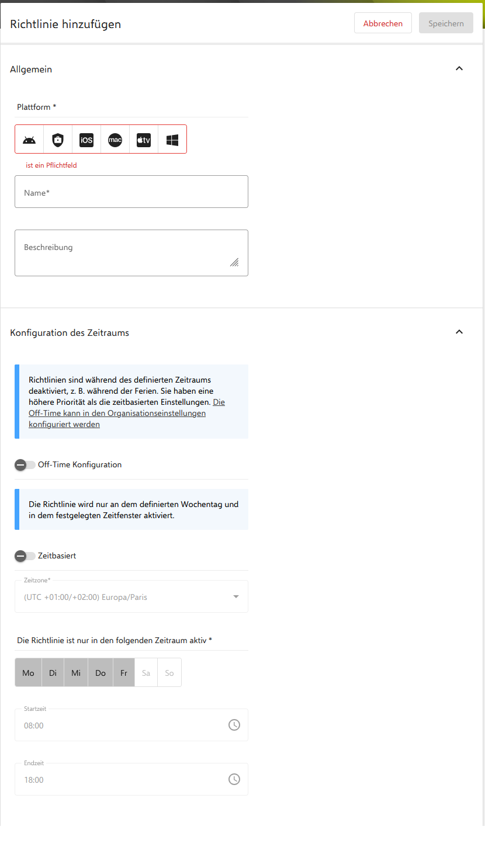Open the Startzeit clock picker
The image size is (485, 868).
[234, 725]
